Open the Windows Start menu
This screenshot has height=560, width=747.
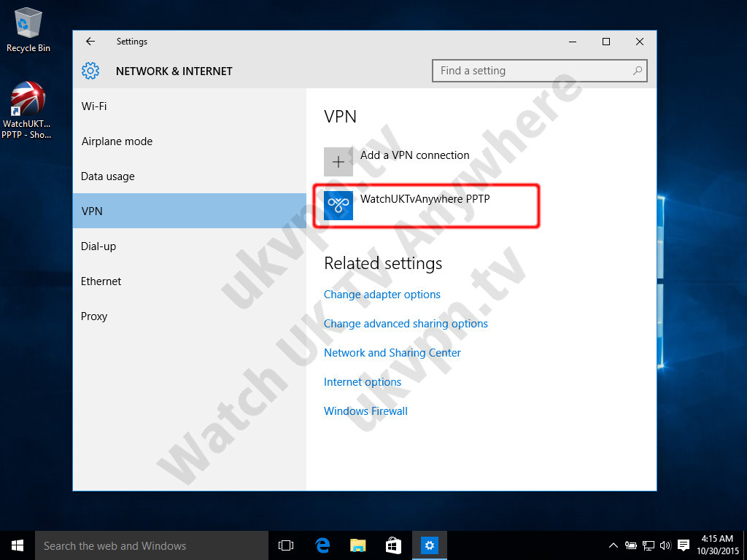[18, 545]
